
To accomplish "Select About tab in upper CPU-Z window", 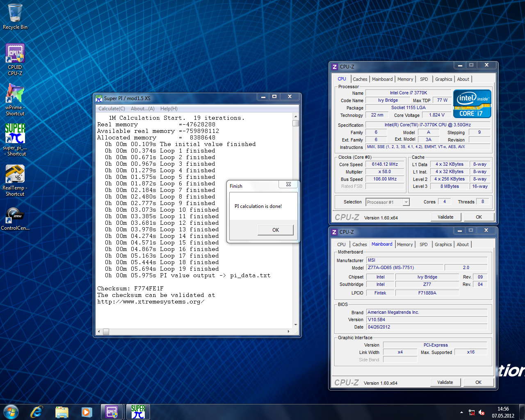I will pyautogui.click(x=463, y=79).
